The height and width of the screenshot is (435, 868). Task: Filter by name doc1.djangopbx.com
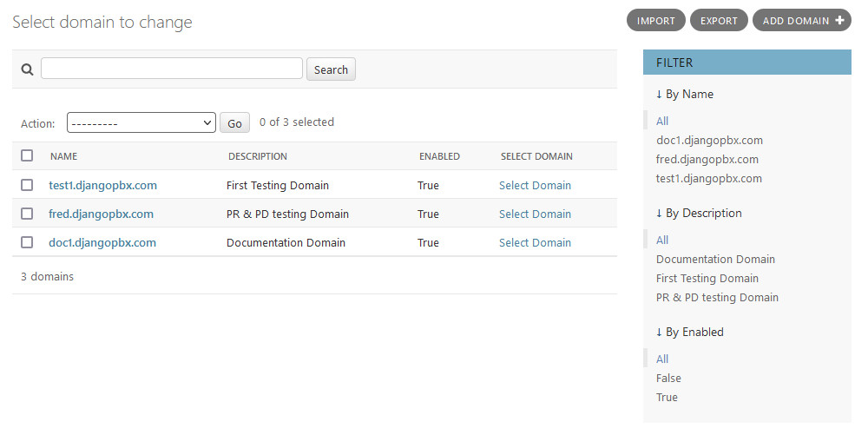click(709, 140)
